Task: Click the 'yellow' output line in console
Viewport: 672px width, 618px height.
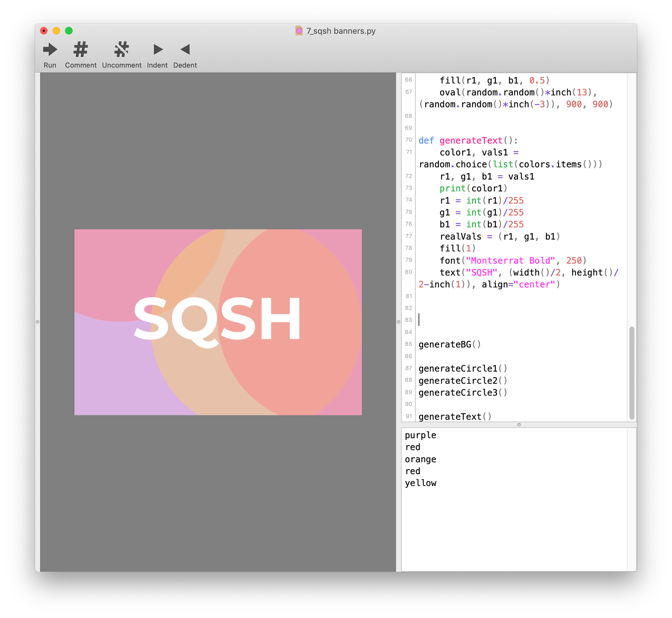Action: 420,483
